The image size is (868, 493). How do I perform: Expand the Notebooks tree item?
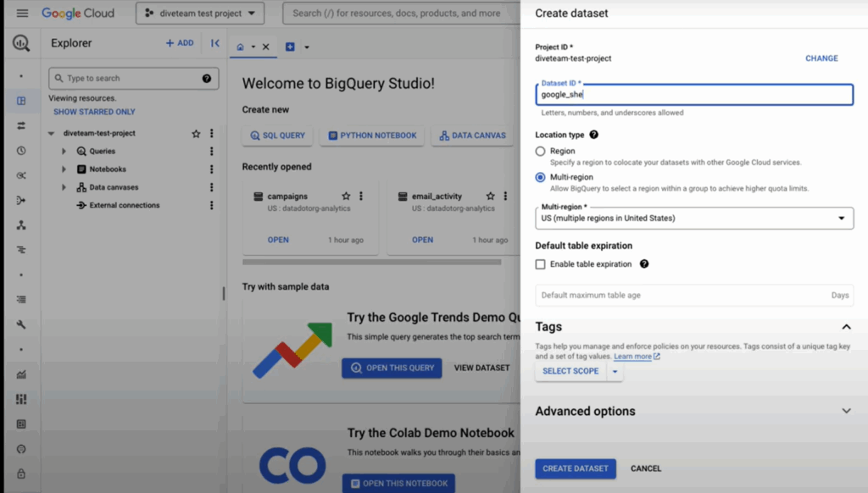tap(64, 169)
